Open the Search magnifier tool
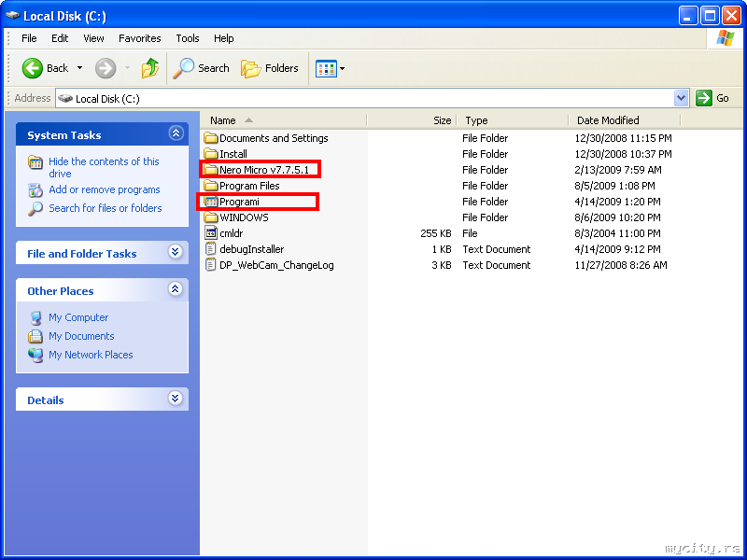Image resolution: width=747 pixels, height=560 pixels. pyautogui.click(x=184, y=68)
